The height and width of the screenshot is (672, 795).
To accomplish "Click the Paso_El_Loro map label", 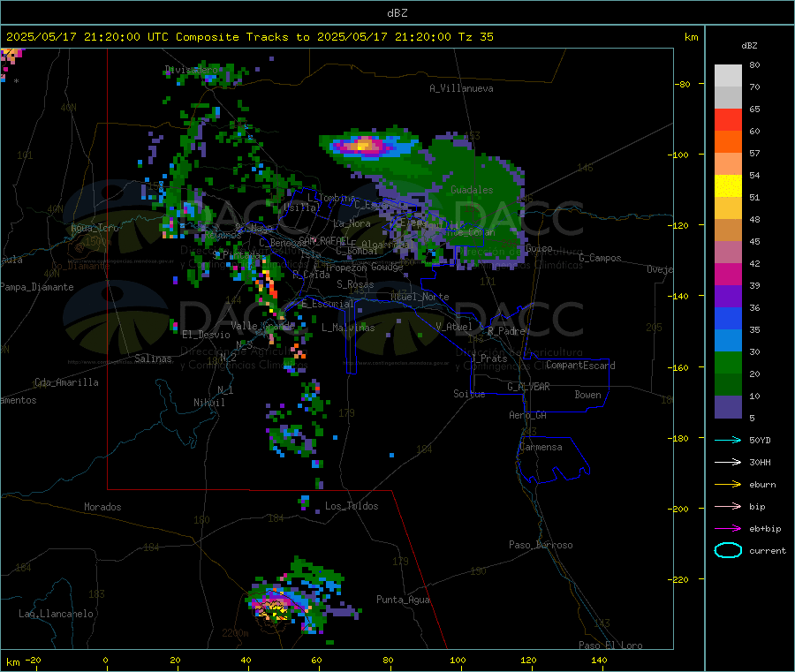I will click(610, 646).
